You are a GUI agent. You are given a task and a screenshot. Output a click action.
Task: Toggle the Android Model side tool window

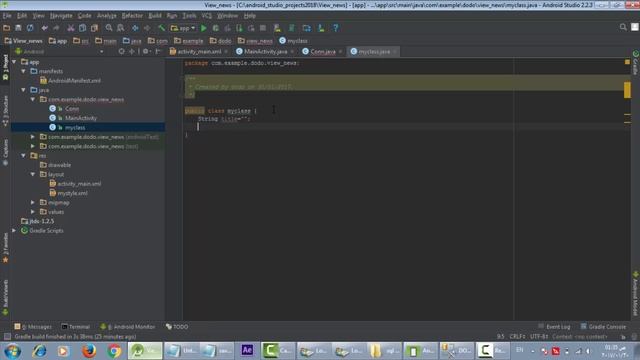(636, 294)
